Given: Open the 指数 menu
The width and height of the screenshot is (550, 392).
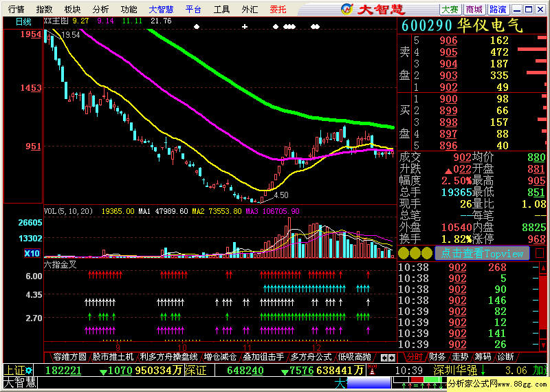Looking at the screenshot, I should (x=44, y=10).
